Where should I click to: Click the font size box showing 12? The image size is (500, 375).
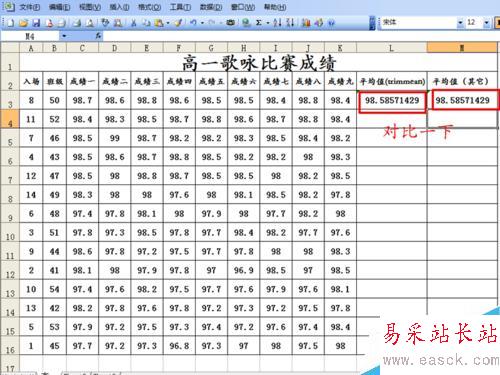click(474, 23)
